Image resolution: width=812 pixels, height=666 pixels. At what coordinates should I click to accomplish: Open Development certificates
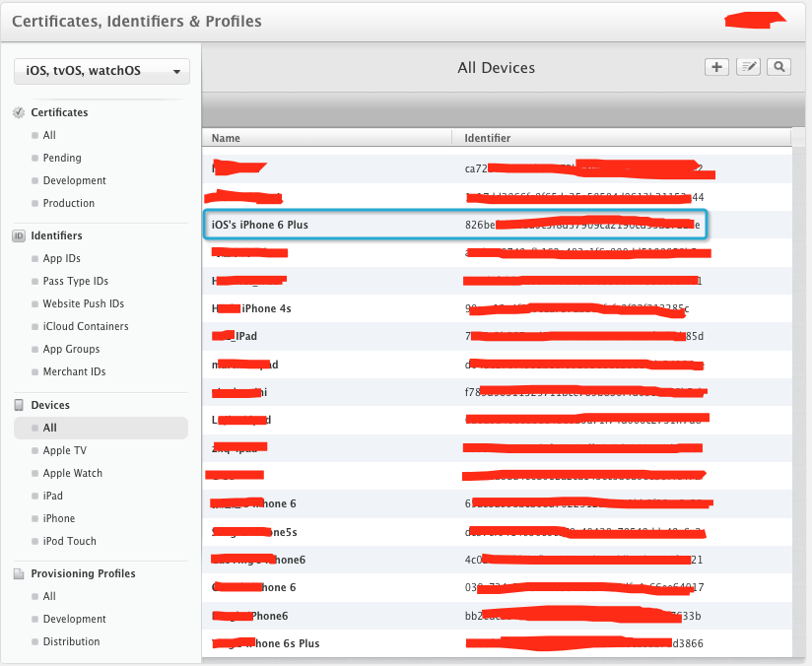pyautogui.click(x=74, y=180)
